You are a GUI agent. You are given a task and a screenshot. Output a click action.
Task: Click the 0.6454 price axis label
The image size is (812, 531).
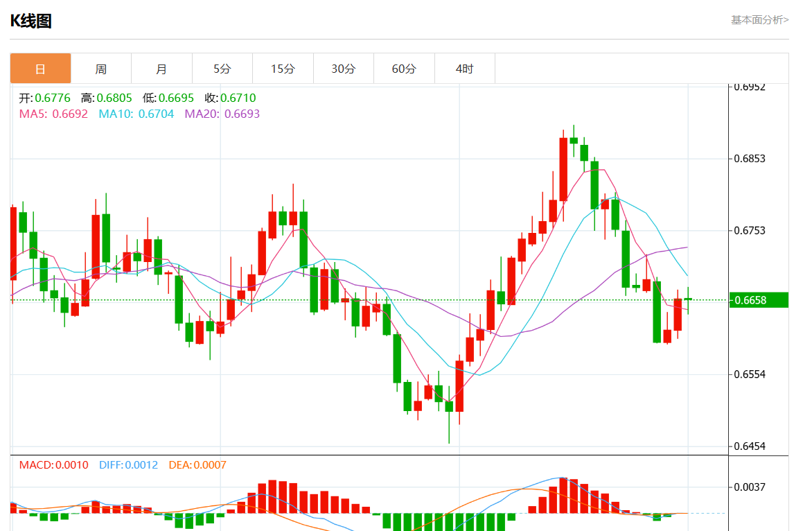(x=750, y=446)
